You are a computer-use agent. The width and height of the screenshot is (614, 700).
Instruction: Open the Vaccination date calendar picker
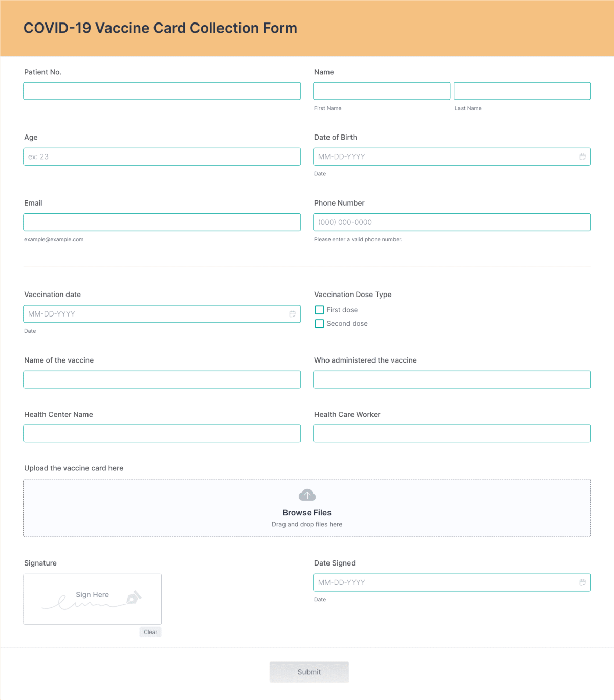(292, 313)
